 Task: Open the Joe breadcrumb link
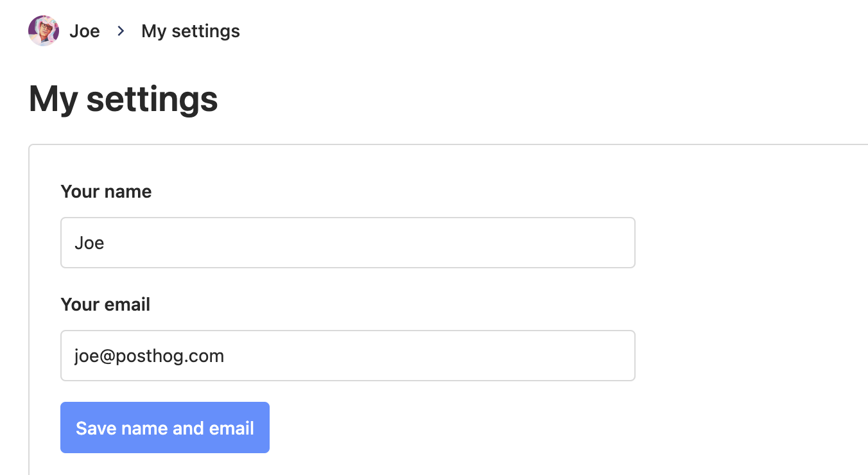tap(85, 31)
